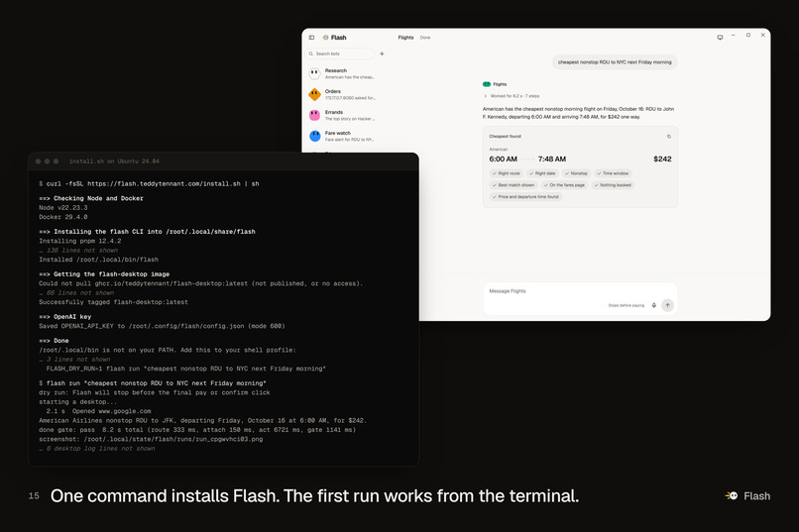Open the Orders bot's orange diamond avatar
799x532 pixels.
tap(314, 94)
